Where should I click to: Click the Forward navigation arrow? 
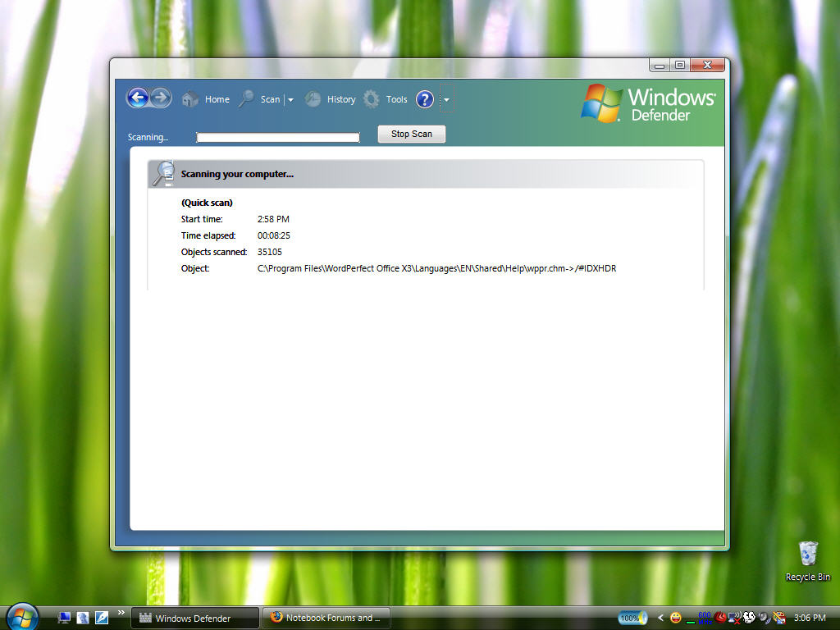[x=161, y=98]
